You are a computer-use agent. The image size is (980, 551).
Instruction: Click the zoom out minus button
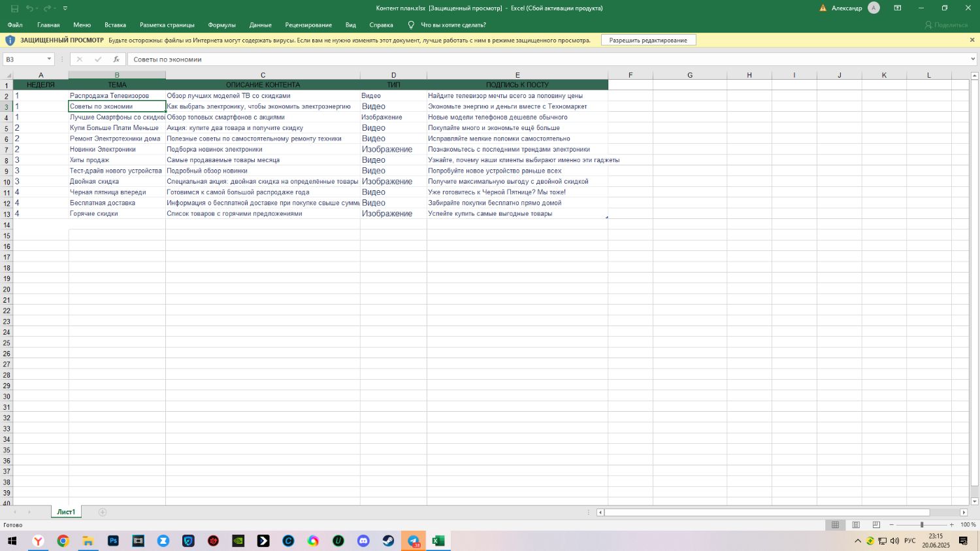pos(891,525)
